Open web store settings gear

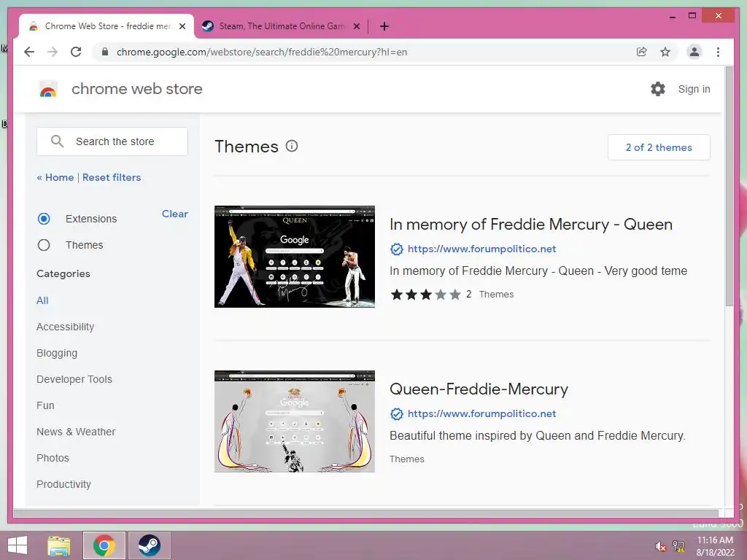(x=658, y=89)
